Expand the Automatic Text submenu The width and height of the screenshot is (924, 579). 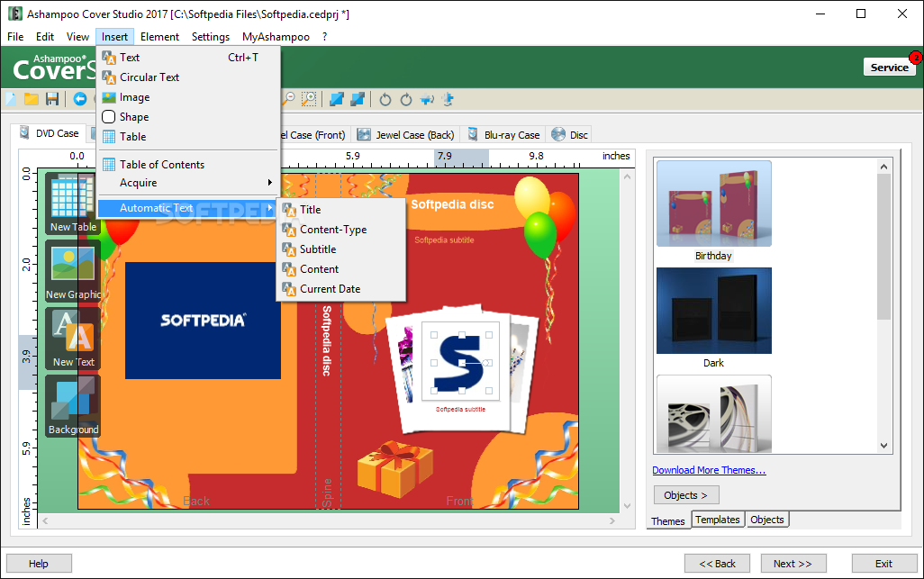(188, 208)
